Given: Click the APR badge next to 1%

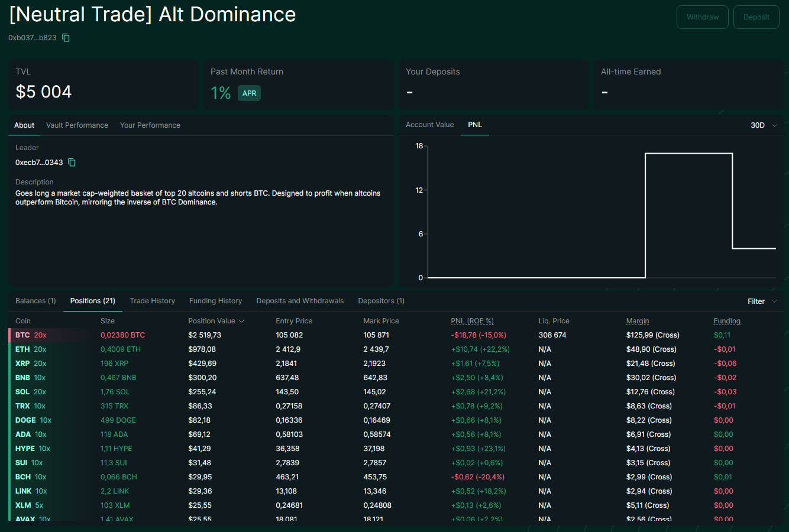Looking at the screenshot, I should (x=249, y=93).
